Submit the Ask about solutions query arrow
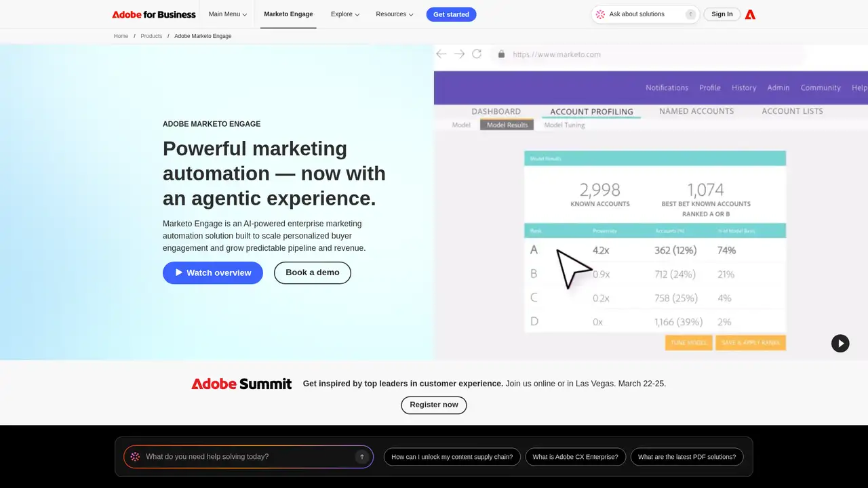868x488 pixels. pos(690,14)
